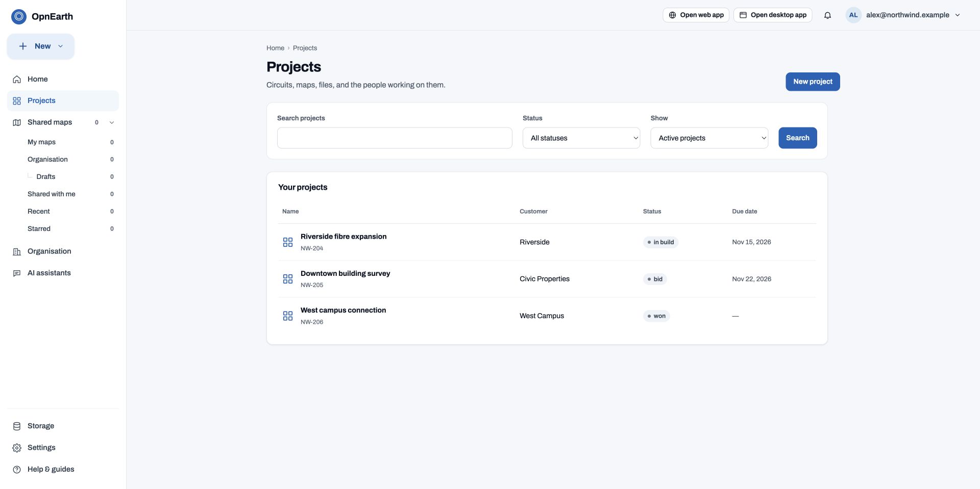Screen dimensions: 980x489
Task: Click the in build status badge
Action: pos(660,242)
